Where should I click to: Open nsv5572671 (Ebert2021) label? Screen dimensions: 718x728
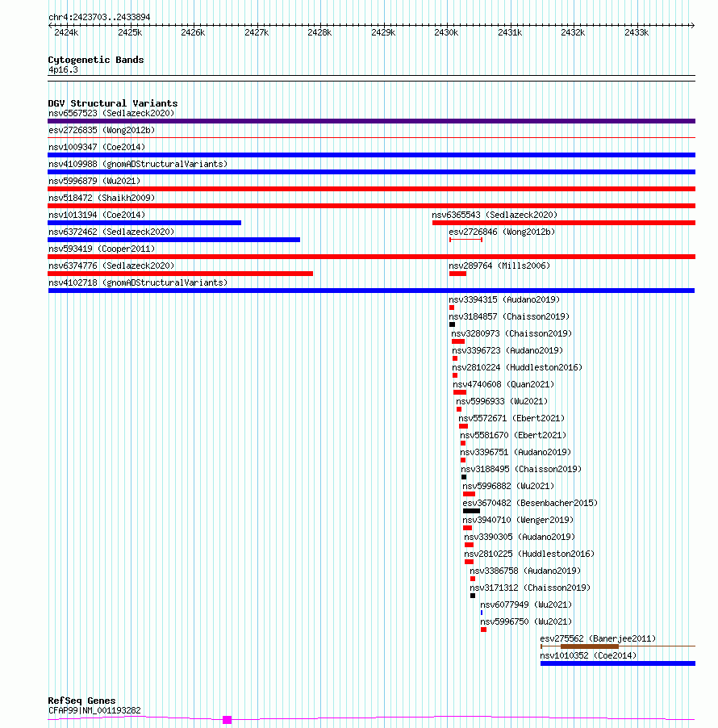(x=511, y=418)
